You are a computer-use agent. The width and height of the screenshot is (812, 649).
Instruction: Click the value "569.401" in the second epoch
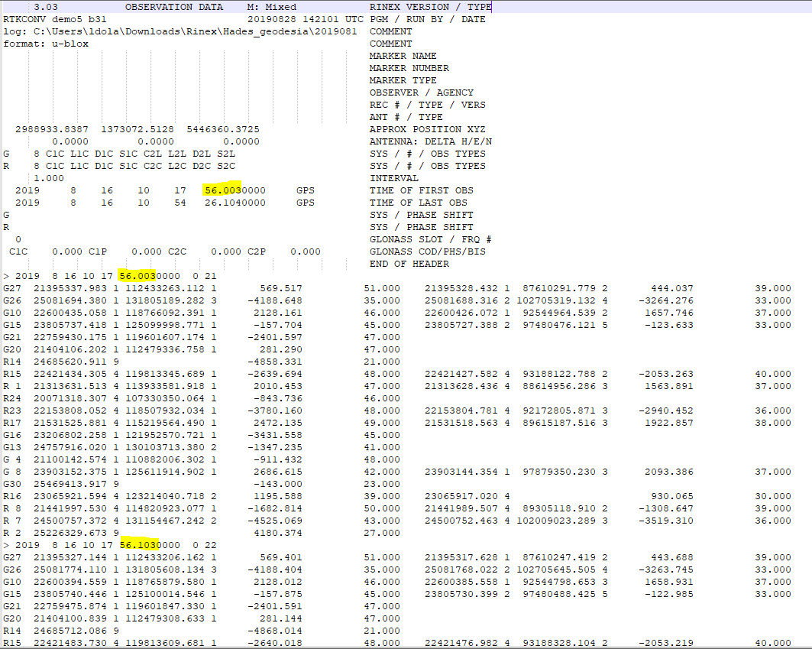(x=281, y=558)
